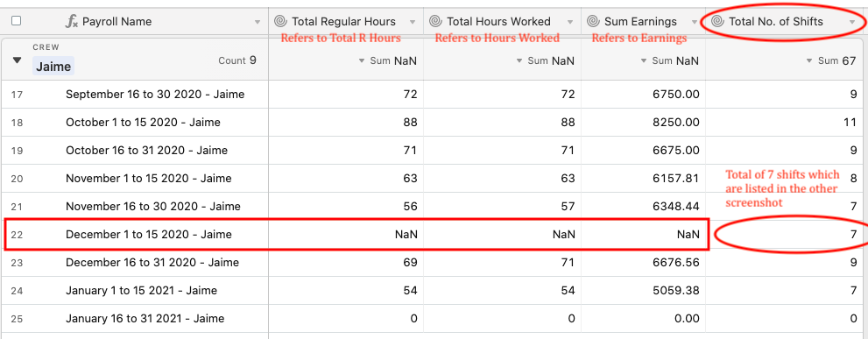868x339 pixels.
Task: Click the 69 regular hours cell
Action: pos(346,263)
